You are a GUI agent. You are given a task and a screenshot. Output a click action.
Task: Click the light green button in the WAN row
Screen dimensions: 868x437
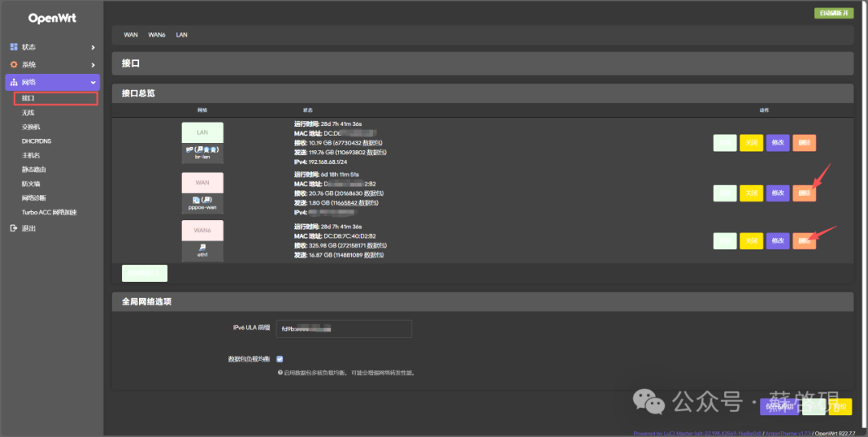point(725,193)
